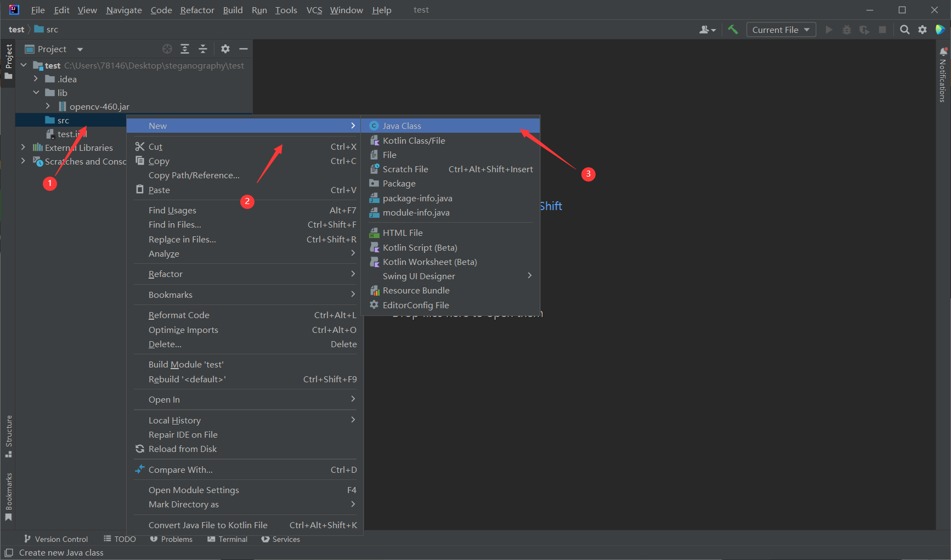Open the Local History submenu
The height and width of the screenshot is (560, 951).
(245, 420)
